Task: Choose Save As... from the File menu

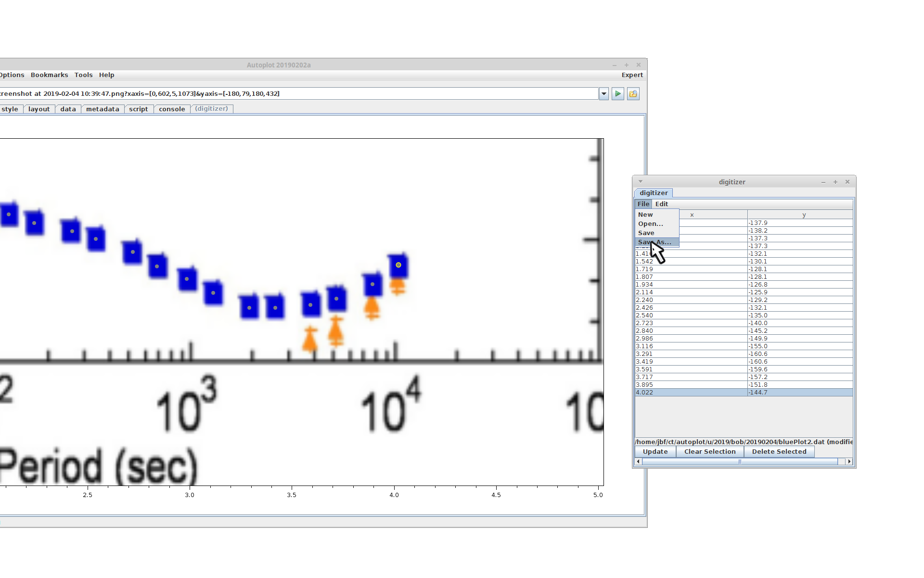Action: click(657, 242)
